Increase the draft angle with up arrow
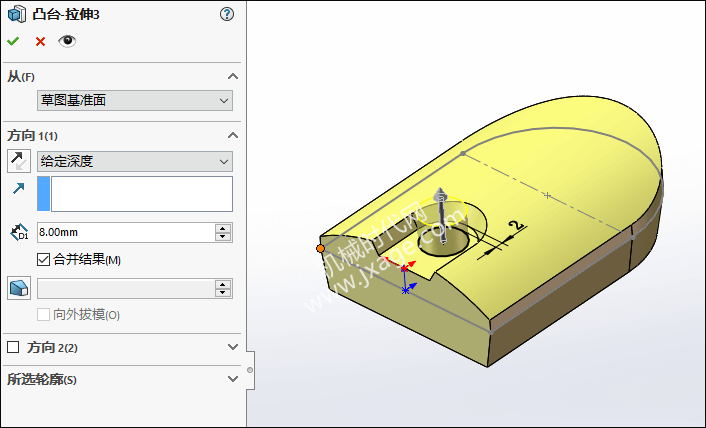 pyautogui.click(x=223, y=284)
